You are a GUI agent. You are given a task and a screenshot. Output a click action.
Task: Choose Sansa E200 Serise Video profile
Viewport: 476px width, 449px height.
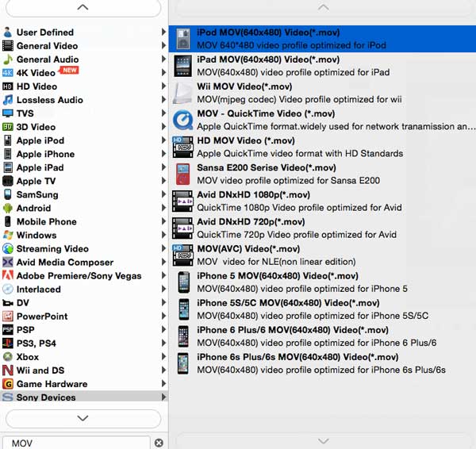click(x=322, y=174)
